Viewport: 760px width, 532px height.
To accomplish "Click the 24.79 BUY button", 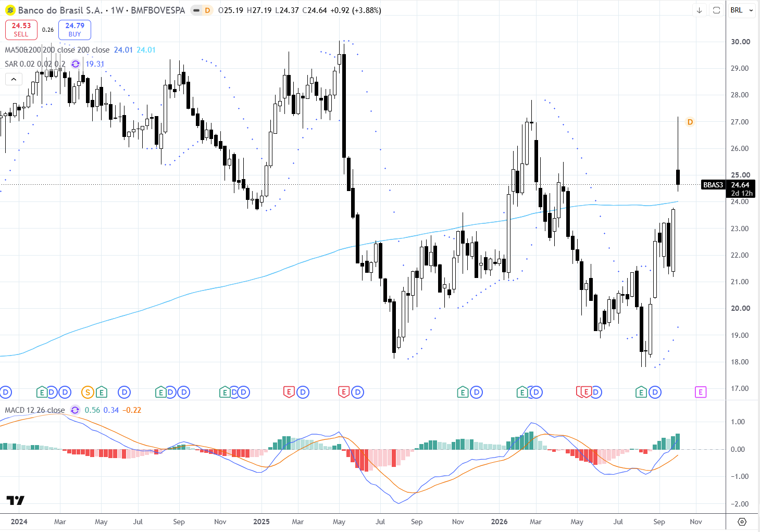I will point(74,30).
